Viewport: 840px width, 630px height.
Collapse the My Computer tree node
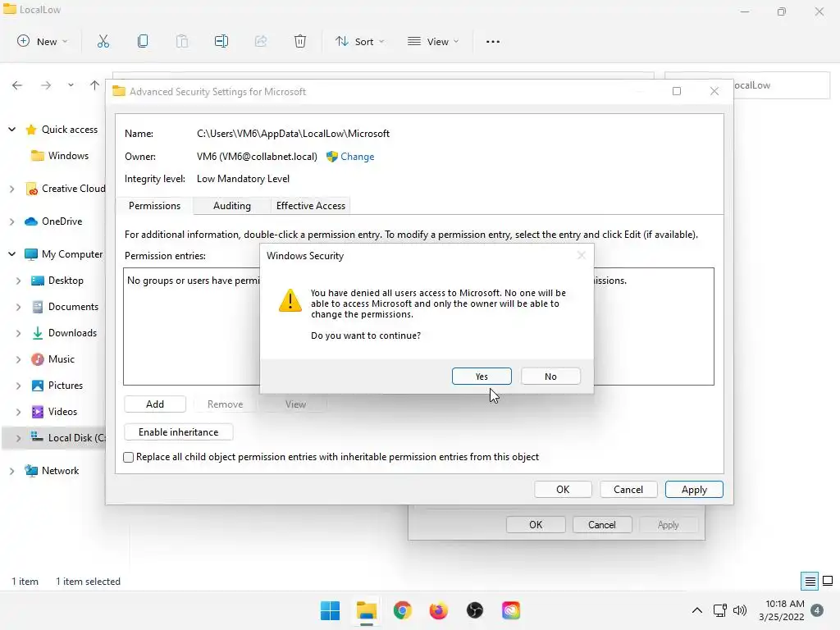click(x=11, y=254)
